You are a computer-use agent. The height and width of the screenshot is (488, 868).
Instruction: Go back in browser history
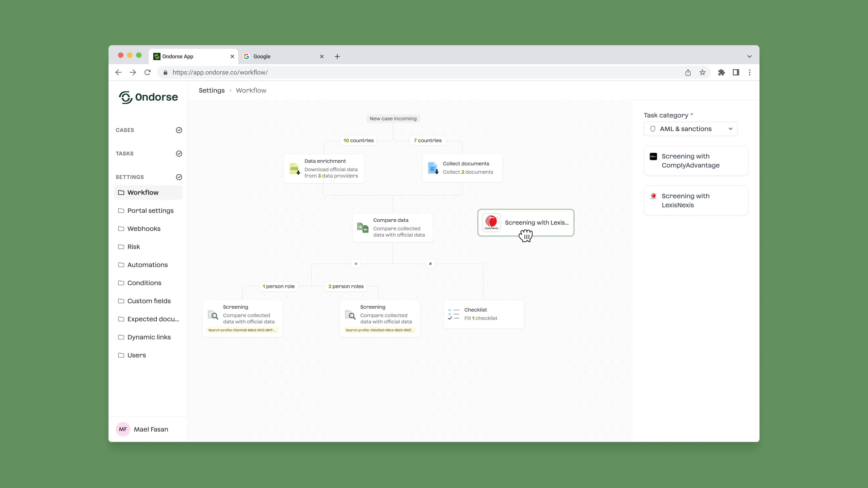118,72
